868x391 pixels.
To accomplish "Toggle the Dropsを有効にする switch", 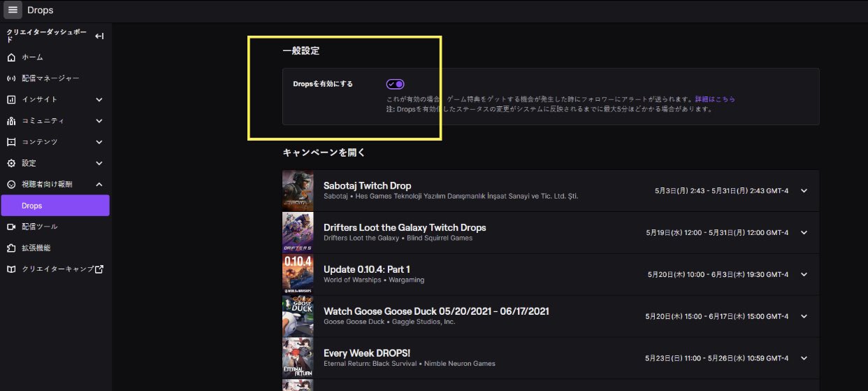I will [395, 84].
